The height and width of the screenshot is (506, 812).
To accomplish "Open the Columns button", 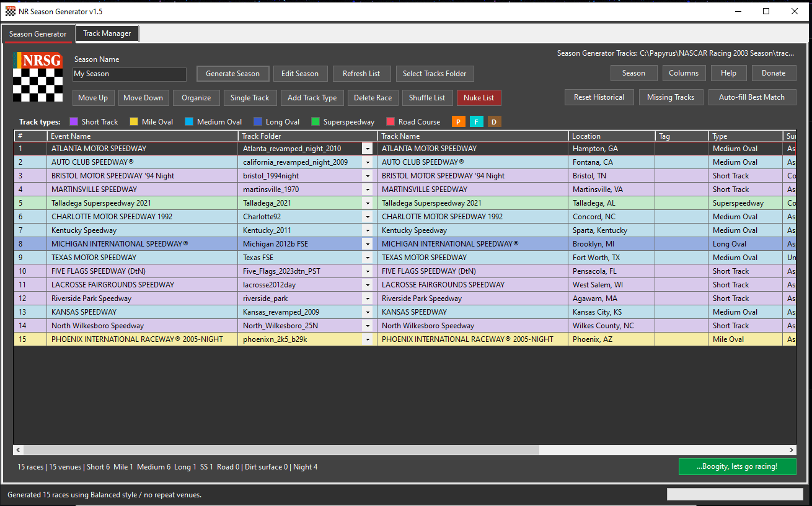I will (684, 73).
